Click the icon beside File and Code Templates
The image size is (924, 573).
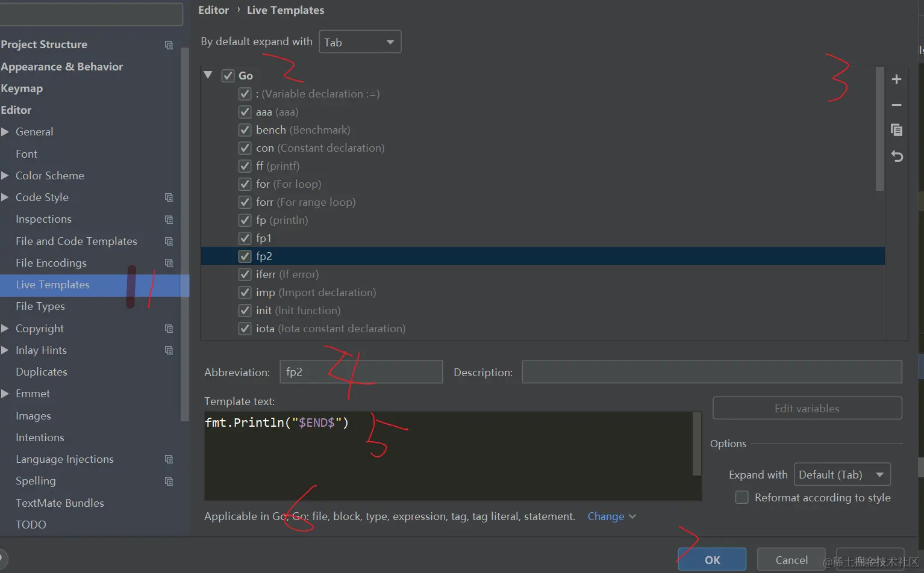coord(169,241)
